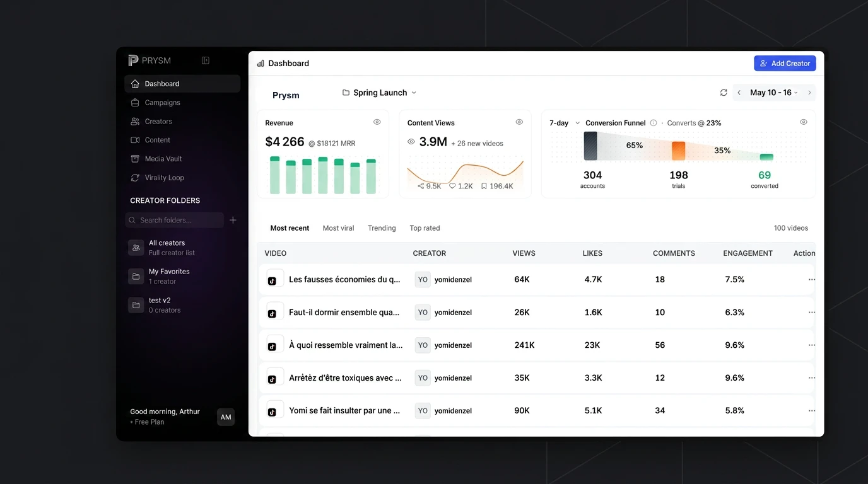Open the May 10 - 16 date range dropdown

pyautogui.click(x=774, y=93)
